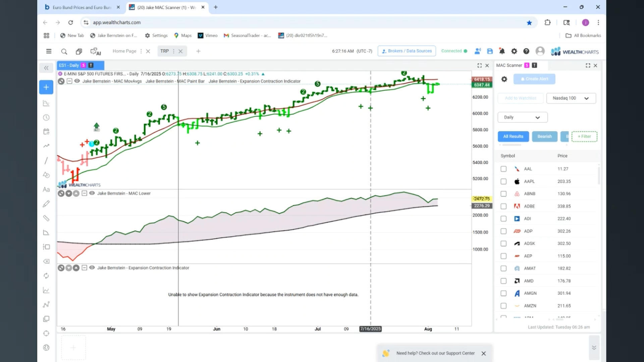Open the AI chat assistant icon
This screenshot has width=644, height=362.
[x=96, y=51]
